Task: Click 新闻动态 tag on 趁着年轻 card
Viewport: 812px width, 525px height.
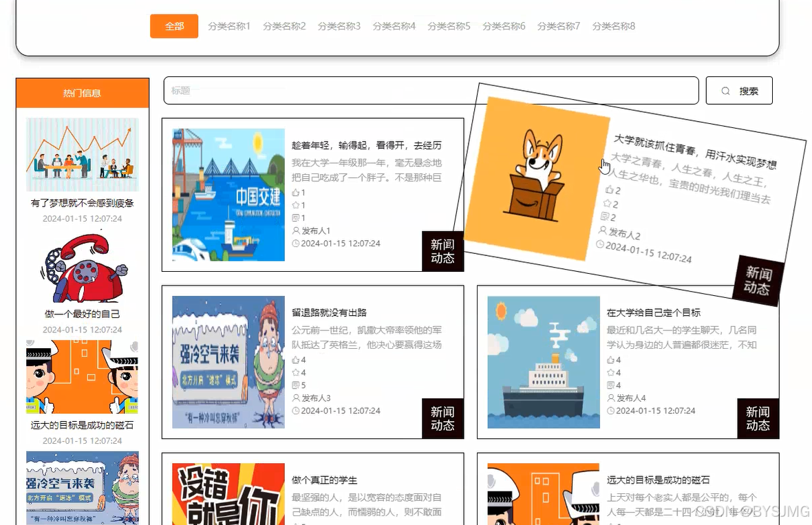Action: click(x=442, y=251)
